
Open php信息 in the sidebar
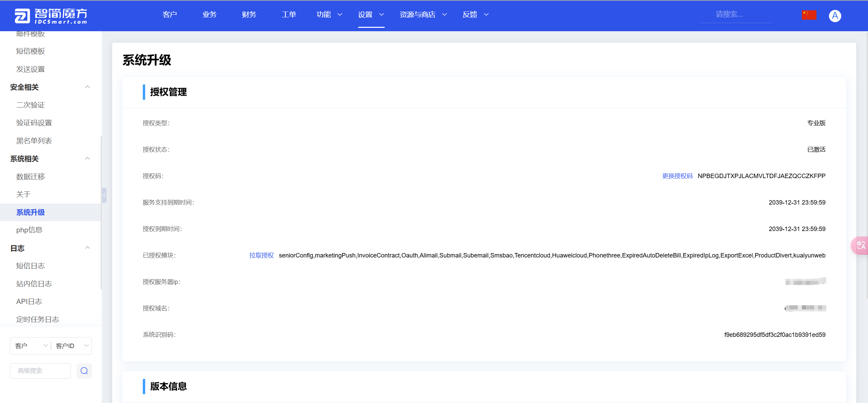[29, 230]
